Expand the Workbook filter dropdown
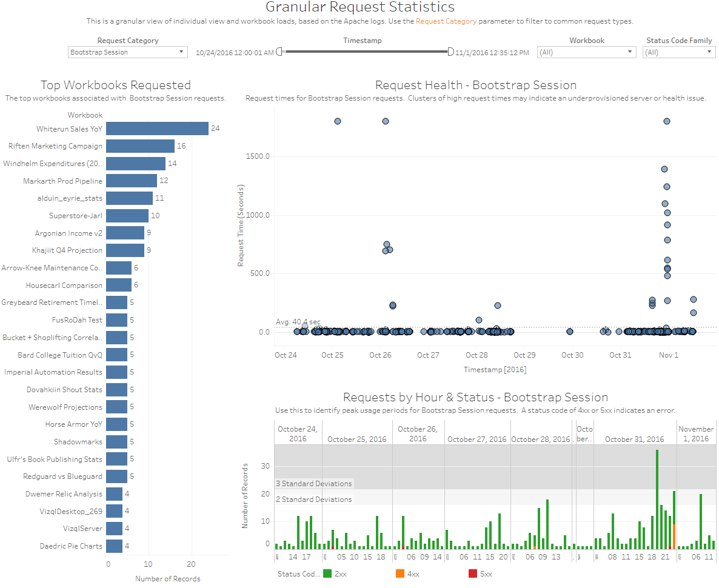The height and width of the screenshot is (588, 719). tap(586, 52)
